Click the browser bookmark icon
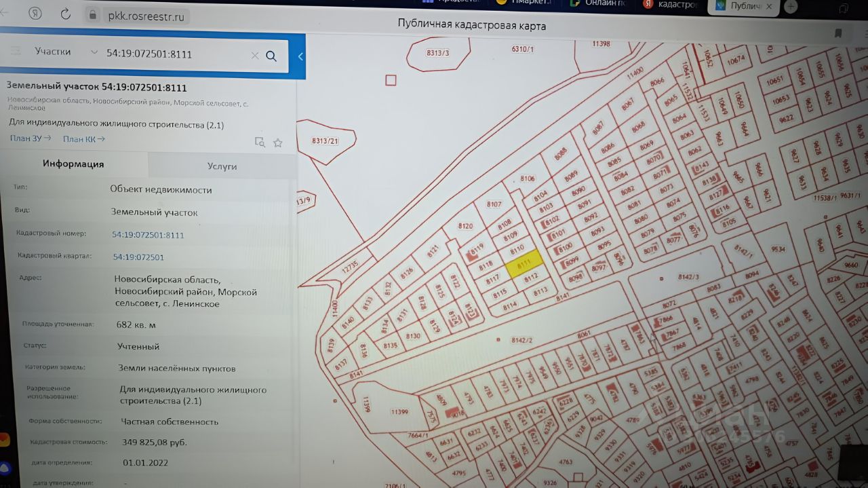Screen dimensions: 868x488 tap(838, 33)
